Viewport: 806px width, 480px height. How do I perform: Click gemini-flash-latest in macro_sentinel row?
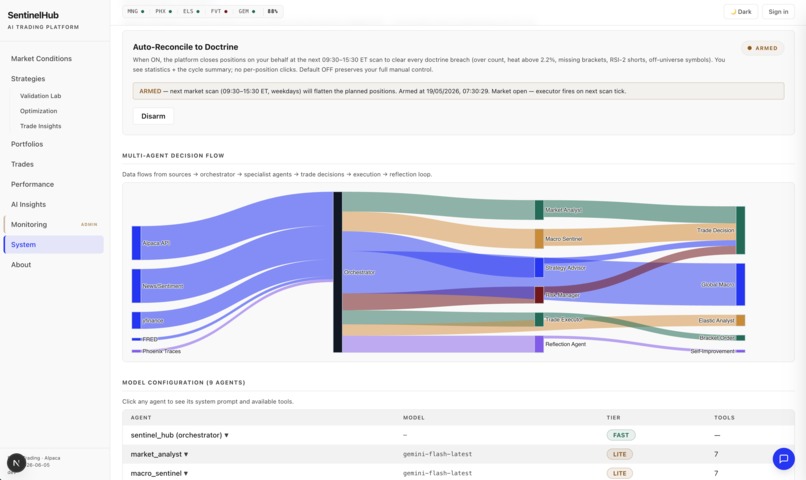click(x=437, y=473)
